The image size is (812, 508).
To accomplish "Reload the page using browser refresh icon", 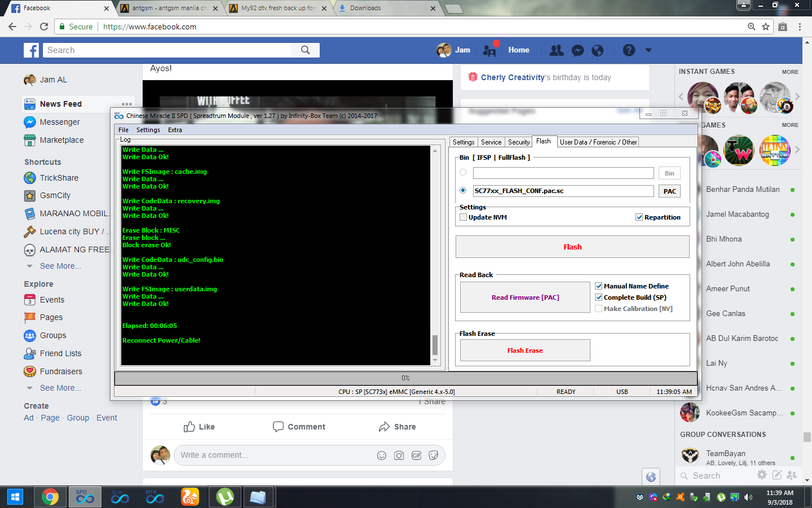I will 44,27.
